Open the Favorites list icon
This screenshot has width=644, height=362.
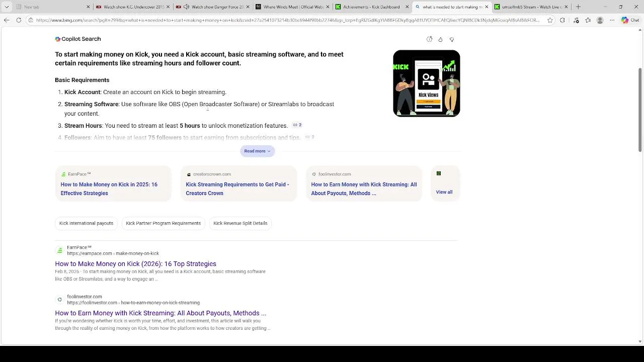point(588,20)
